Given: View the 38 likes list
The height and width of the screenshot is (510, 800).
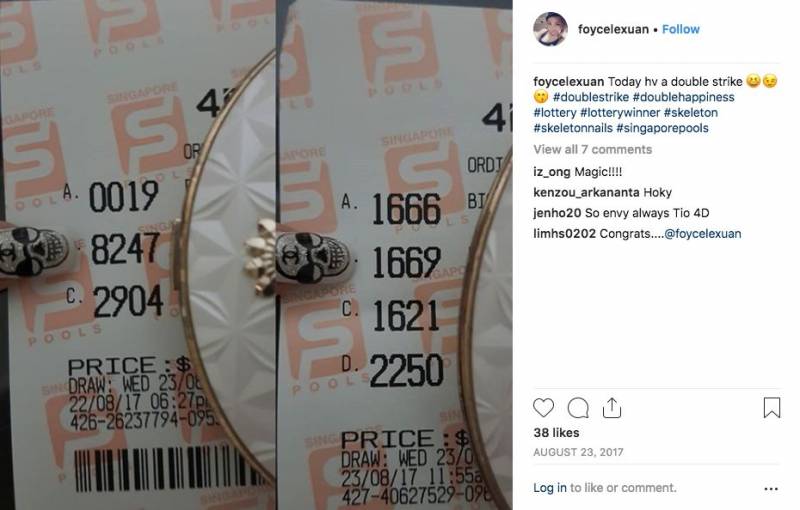Looking at the screenshot, I should (x=556, y=432).
